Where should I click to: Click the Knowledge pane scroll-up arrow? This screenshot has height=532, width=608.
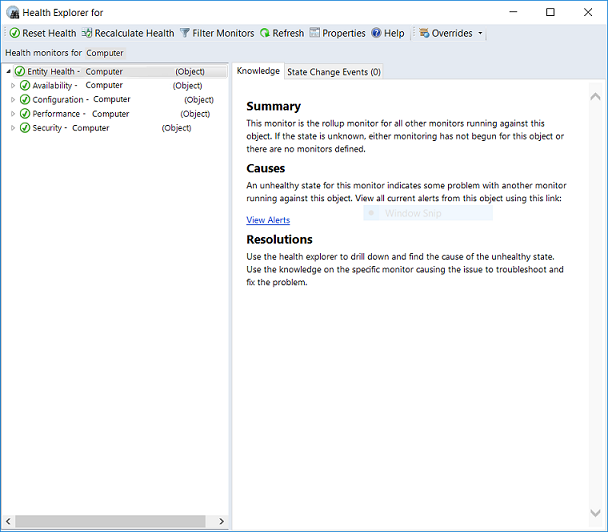pos(595,97)
